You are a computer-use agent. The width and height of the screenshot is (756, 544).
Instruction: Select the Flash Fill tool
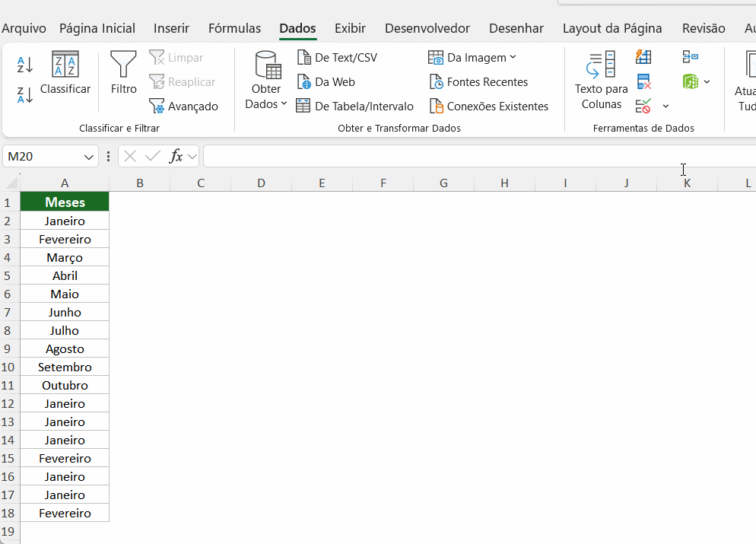point(643,57)
